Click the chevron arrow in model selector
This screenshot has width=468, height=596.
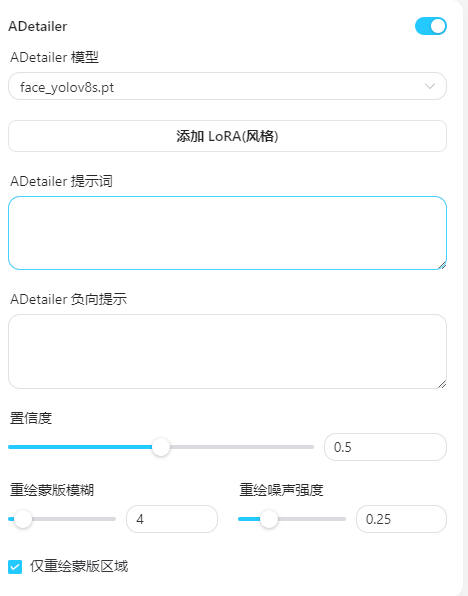click(x=430, y=86)
